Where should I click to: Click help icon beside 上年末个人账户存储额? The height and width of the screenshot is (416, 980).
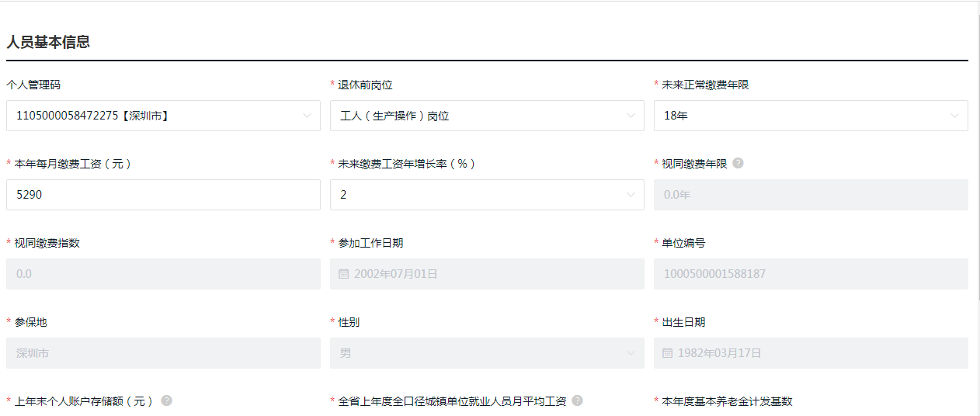point(166,400)
